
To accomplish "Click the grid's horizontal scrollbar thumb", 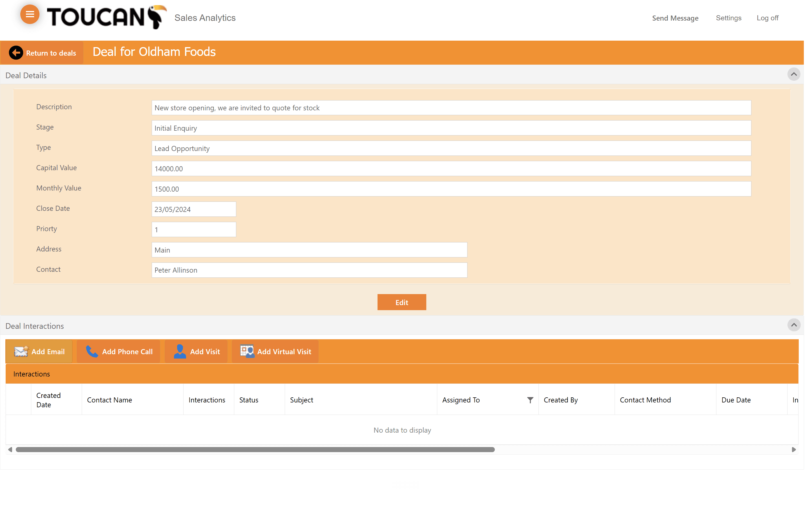I will (x=255, y=450).
